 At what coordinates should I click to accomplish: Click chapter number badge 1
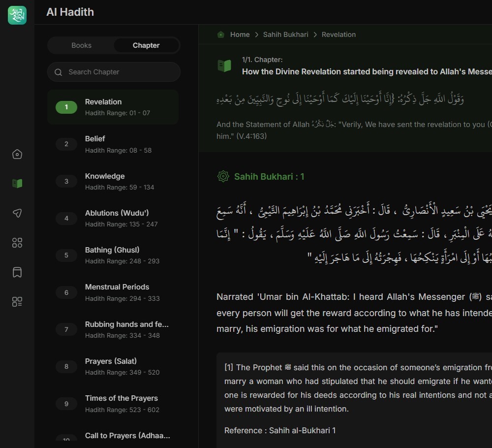(66, 107)
